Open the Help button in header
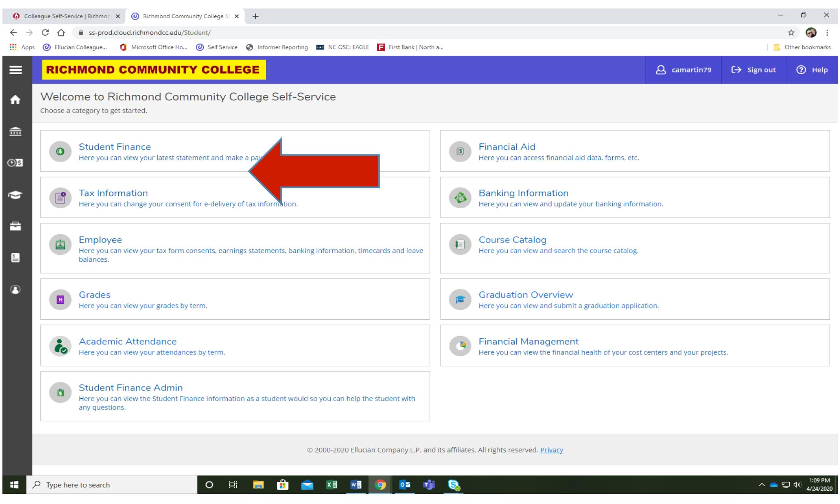 (x=812, y=70)
